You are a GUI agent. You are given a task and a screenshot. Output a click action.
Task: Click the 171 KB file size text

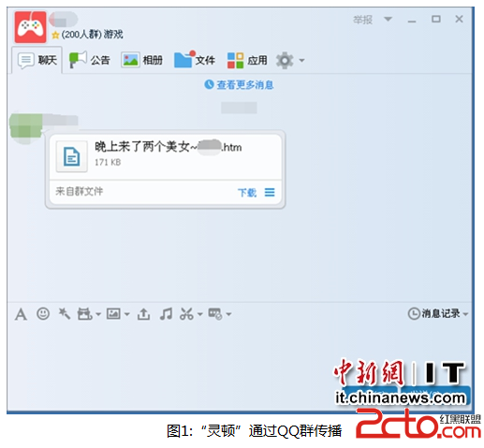pos(108,162)
